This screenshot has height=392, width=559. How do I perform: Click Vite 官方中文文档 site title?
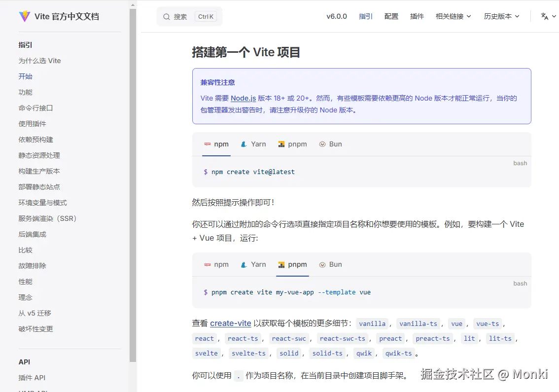tap(67, 16)
